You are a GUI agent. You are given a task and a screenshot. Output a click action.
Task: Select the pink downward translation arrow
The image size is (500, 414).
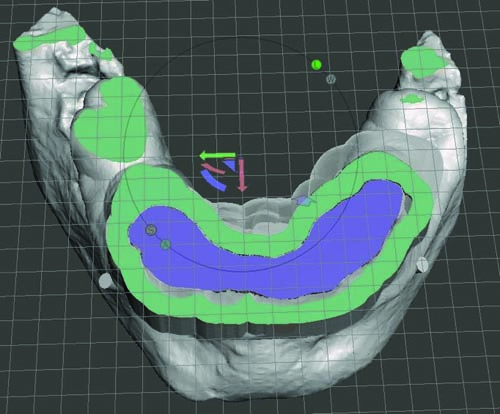[x=242, y=175]
